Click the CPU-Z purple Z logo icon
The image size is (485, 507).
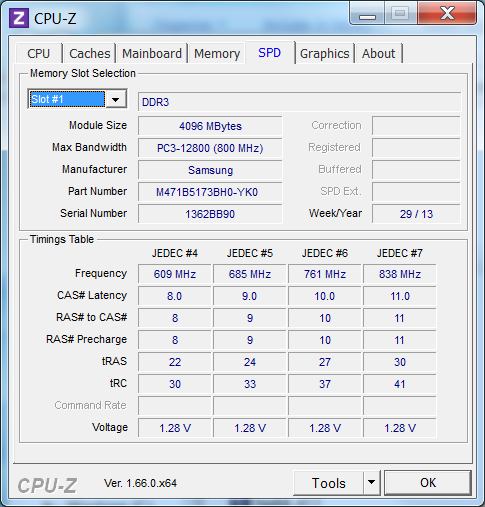[x=19, y=18]
